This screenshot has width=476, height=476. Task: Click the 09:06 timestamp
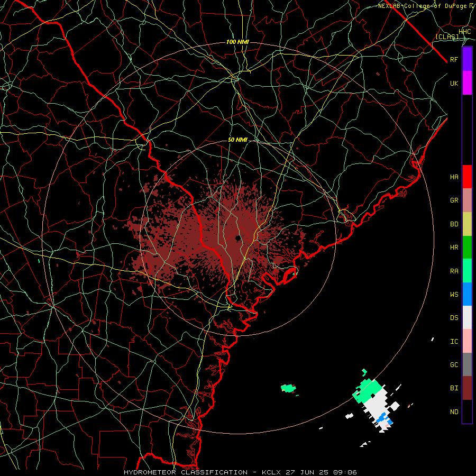tap(345, 472)
